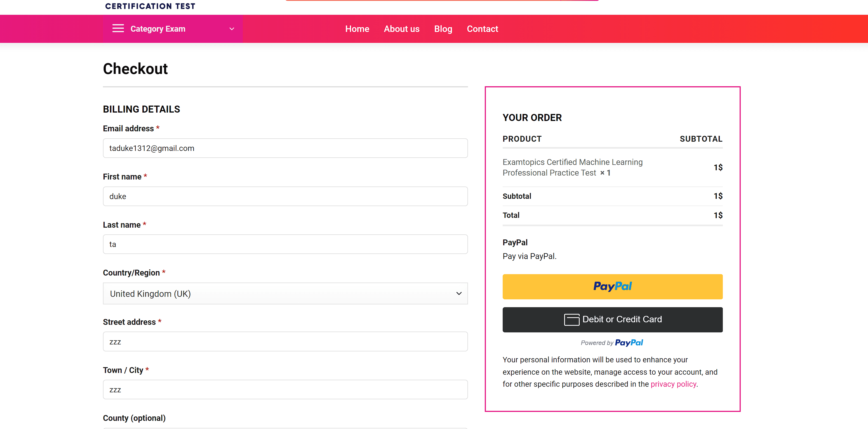Select the Street address input
The height and width of the screenshot is (429, 868).
click(285, 342)
